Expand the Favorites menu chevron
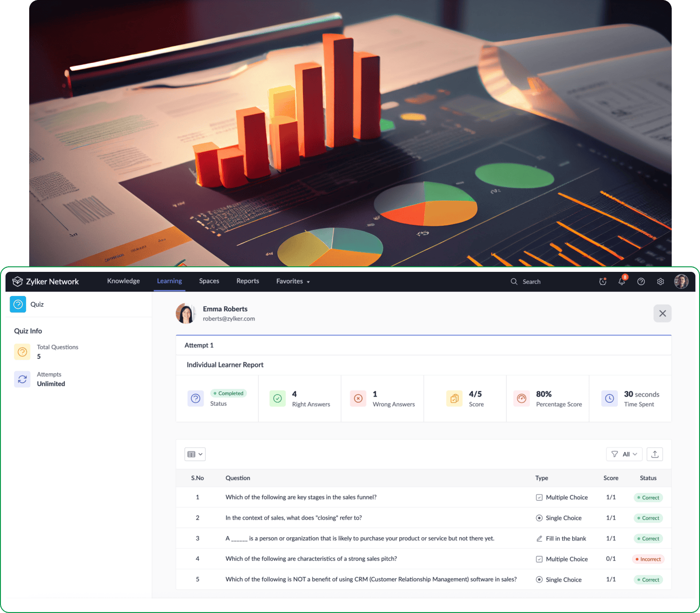Viewport: 700px width, 613px height. tap(308, 282)
